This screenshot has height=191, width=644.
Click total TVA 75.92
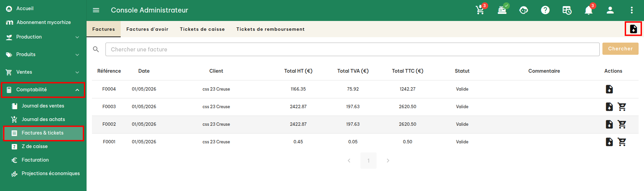(x=353, y=89)
